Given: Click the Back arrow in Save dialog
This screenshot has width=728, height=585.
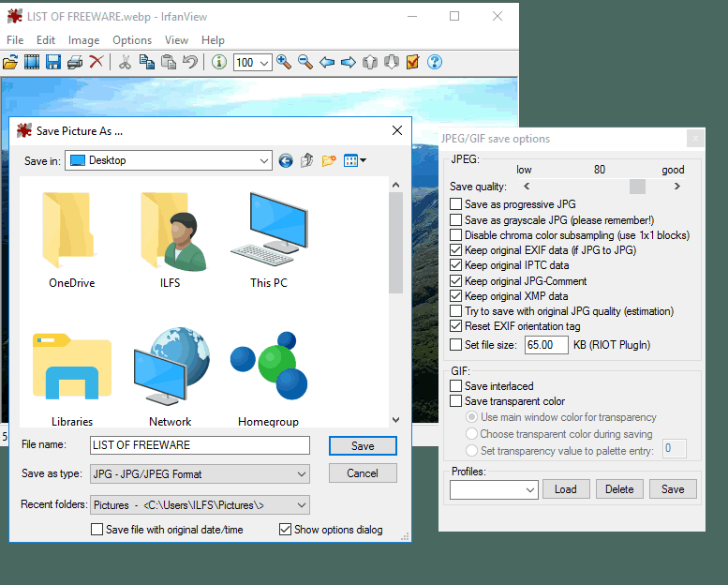Looking at the screenshot, I should click(286, 160).
